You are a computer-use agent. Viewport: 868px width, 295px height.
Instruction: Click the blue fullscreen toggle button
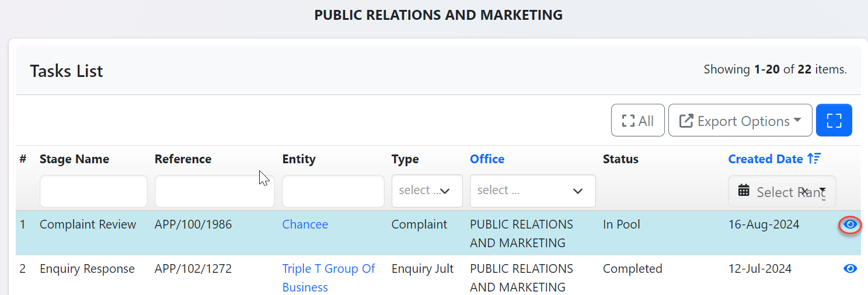click(834, 121)
